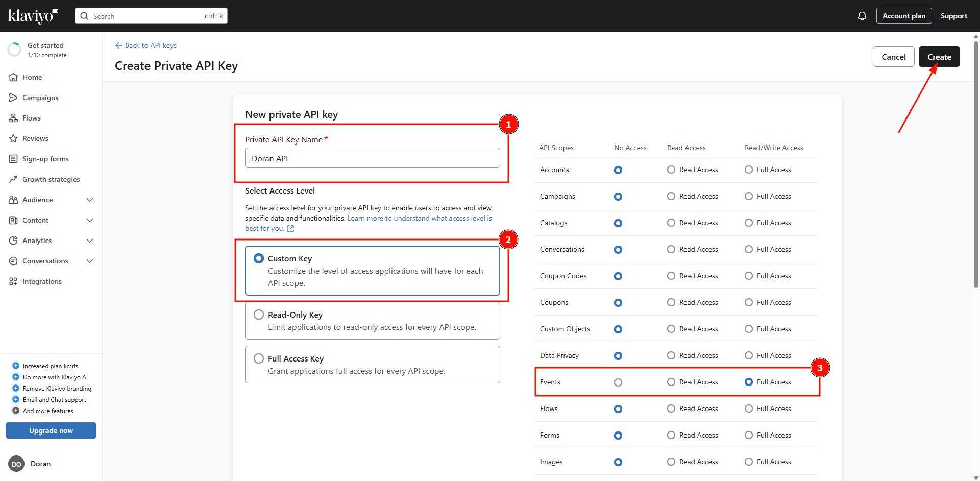Set Coupons scope to Full Access

[749, 302]
